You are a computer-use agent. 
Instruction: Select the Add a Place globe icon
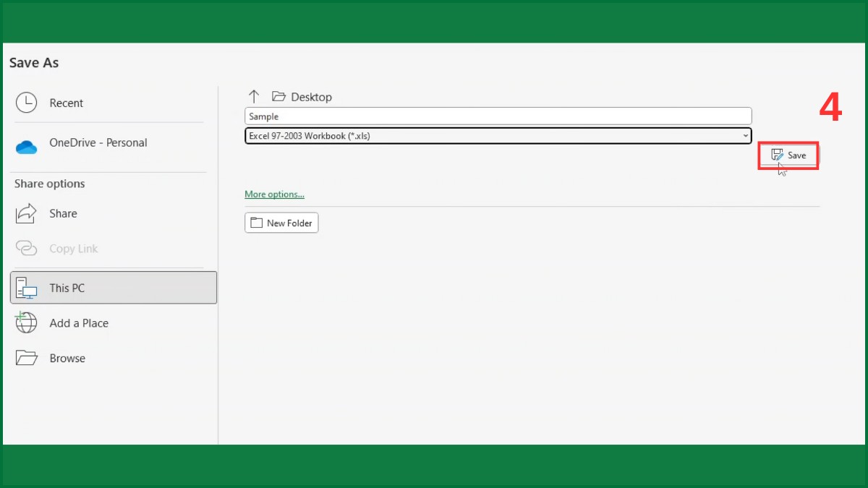click(x=26, y=323)
